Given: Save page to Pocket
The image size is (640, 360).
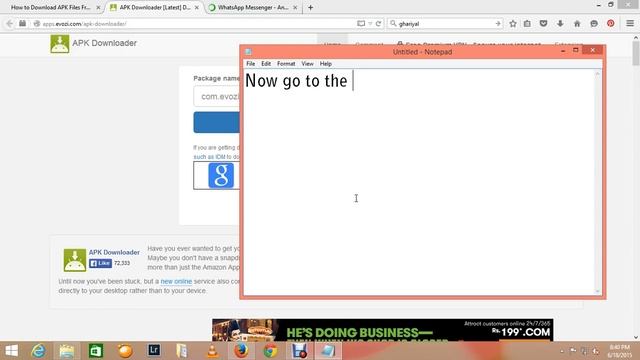Looking at the screenshot, I should tap(543, 24).
